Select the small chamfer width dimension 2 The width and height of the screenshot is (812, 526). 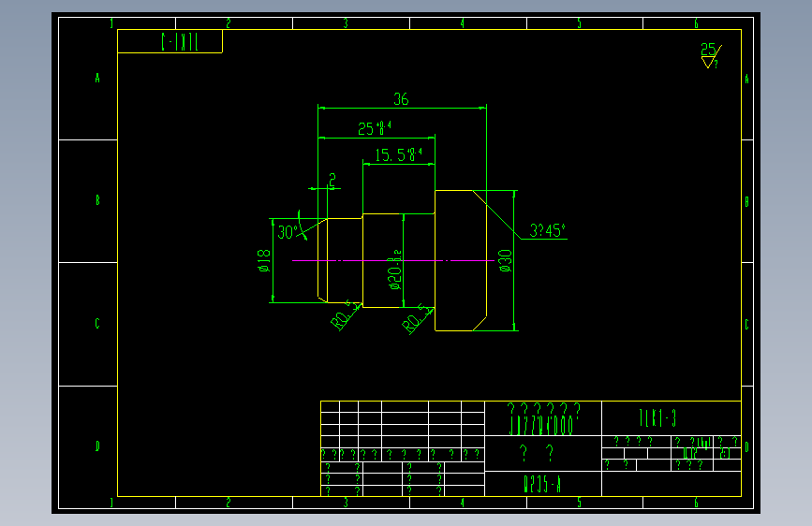[332, 179]
